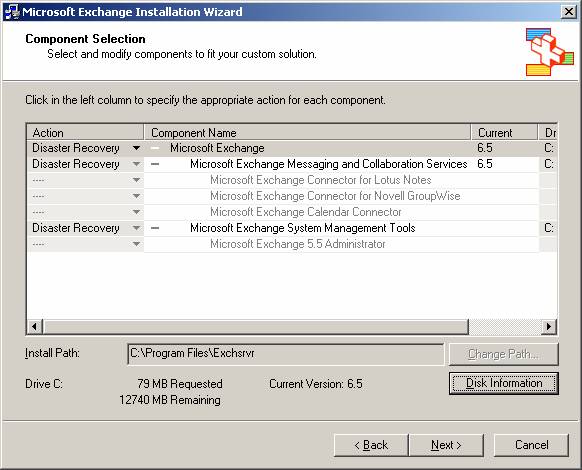Open Action dropdown for Exchange 5.5 Administrator
The width and height of the screenshot is (582, 470).
[x=136, y=244]
